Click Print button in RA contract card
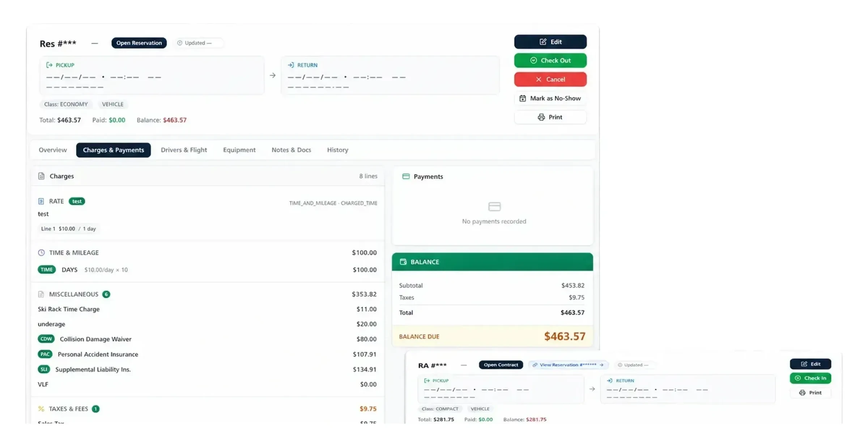 pyautogui.click(x=810, y=392)
